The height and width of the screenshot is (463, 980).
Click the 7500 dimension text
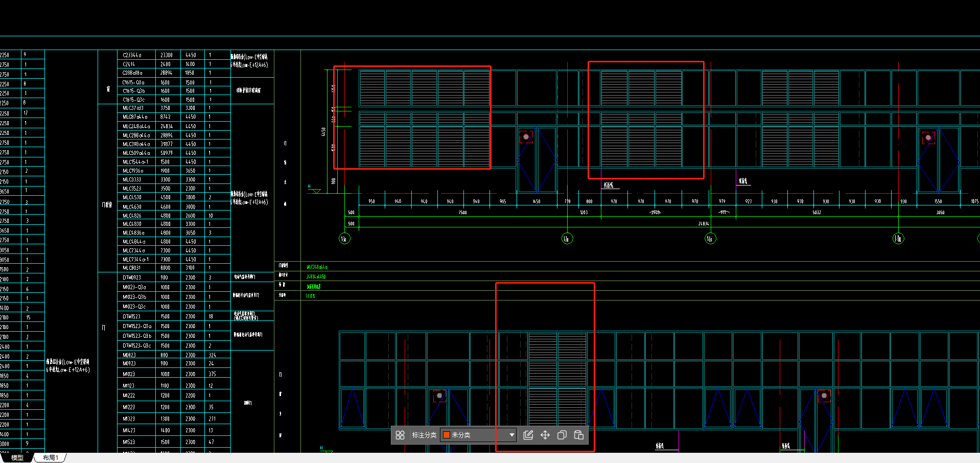(462, 213)
